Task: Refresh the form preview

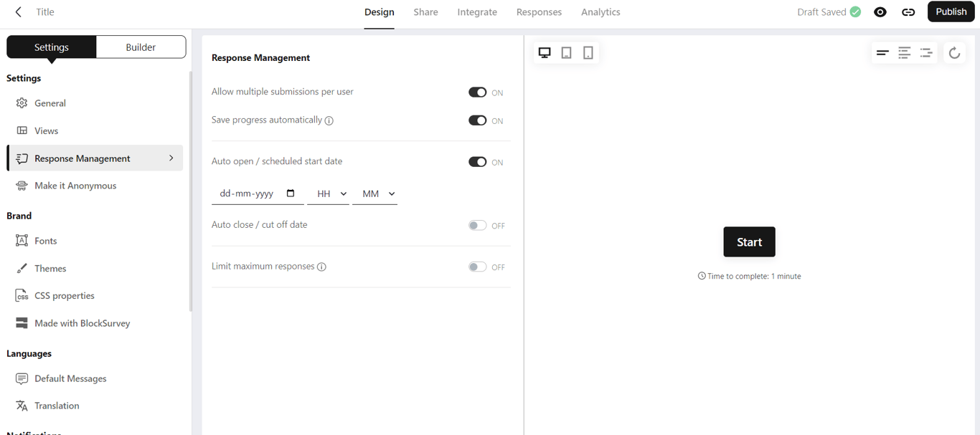Action: pos(954,53)
